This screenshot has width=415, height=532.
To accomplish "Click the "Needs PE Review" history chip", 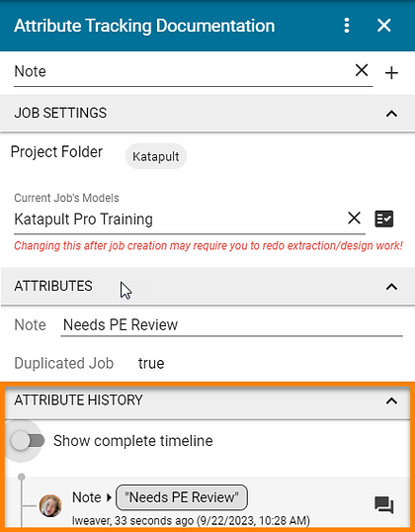I will 182,497.
